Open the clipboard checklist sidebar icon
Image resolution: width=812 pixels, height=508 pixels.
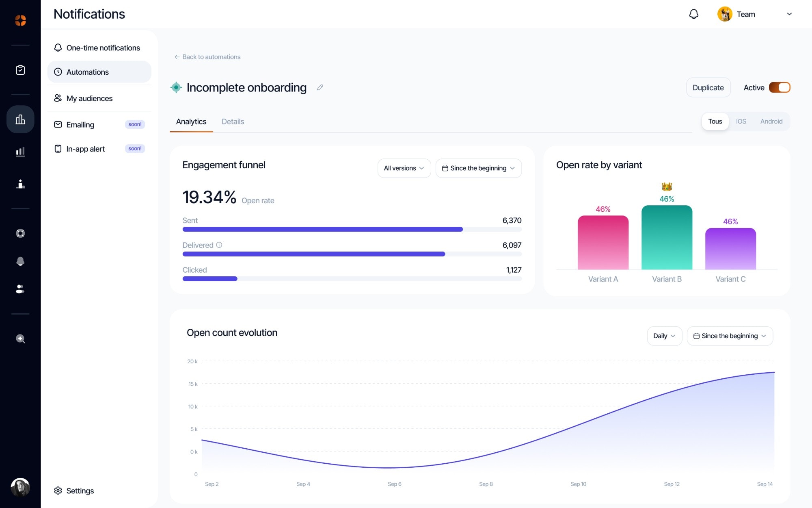click(20, 70)
